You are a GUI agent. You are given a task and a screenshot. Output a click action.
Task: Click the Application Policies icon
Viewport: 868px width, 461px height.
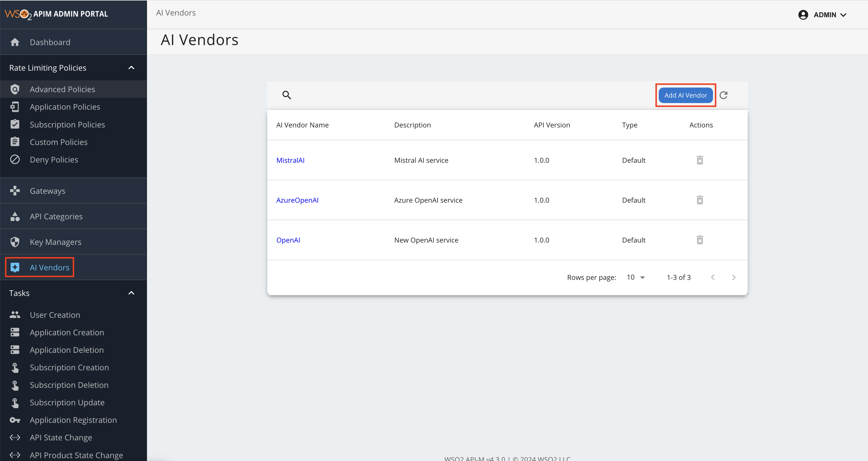click(15, 107)
